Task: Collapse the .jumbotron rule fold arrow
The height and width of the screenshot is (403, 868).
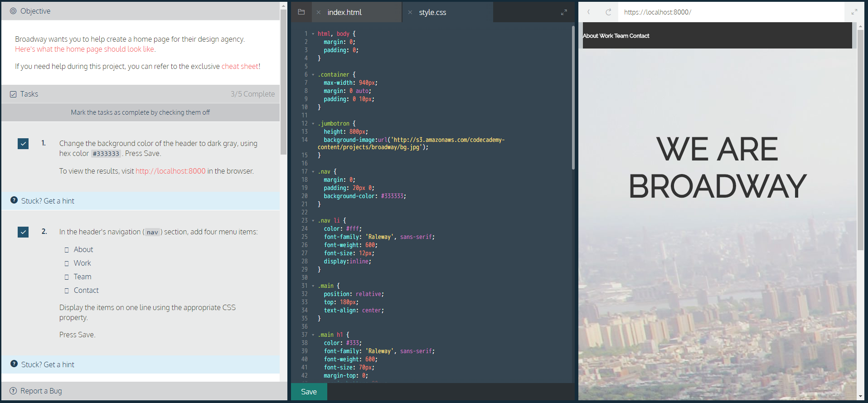Action: 313,124
